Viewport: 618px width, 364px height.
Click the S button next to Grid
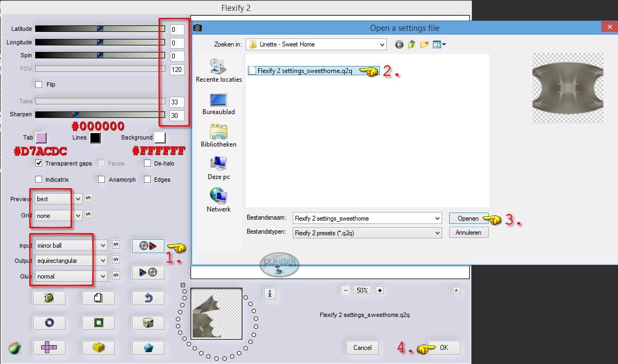[88, 215]
